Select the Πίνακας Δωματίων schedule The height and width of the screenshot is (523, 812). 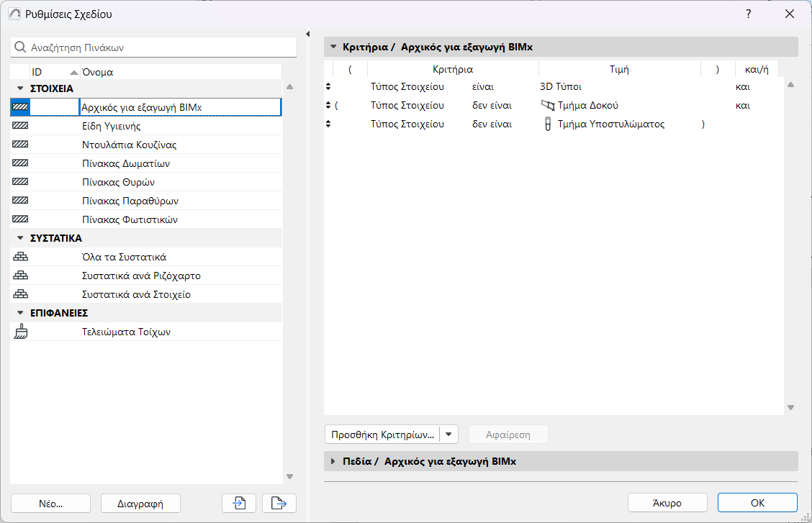146,163
